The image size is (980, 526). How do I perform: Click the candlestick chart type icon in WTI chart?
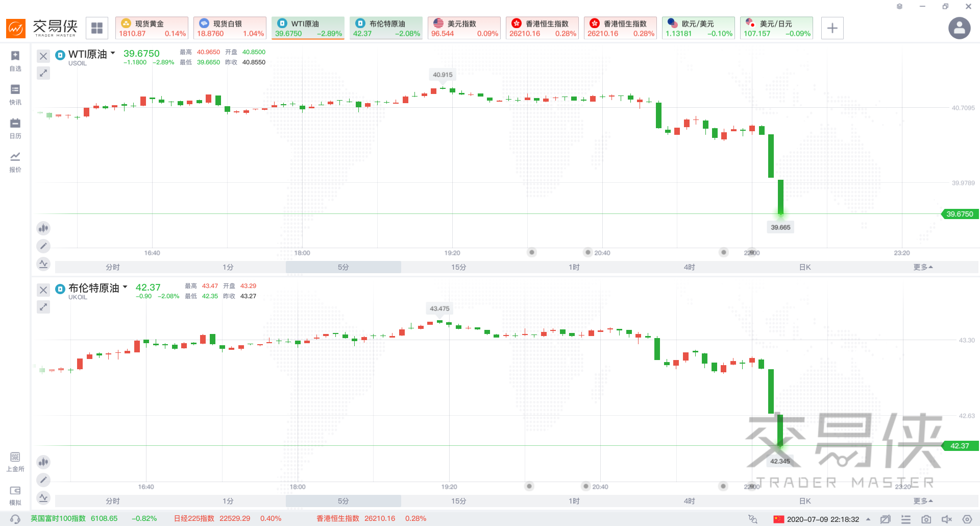click(x=43, y=228)
